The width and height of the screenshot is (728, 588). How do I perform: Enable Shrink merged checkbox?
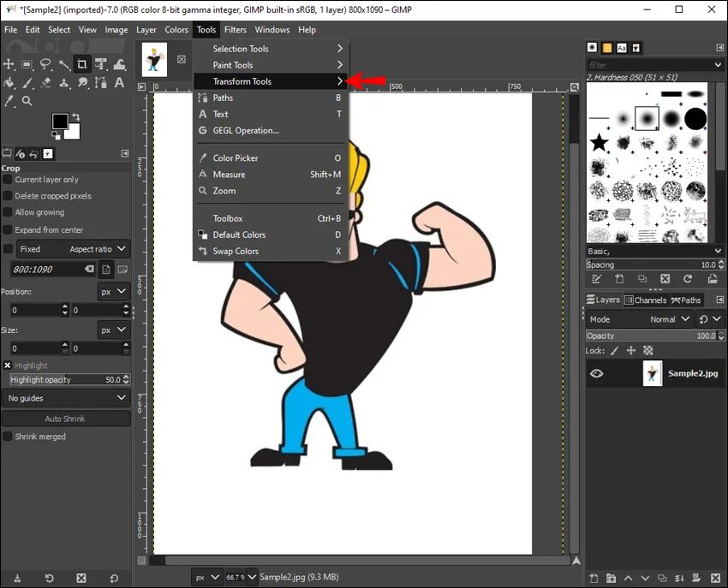click(8, 437)
